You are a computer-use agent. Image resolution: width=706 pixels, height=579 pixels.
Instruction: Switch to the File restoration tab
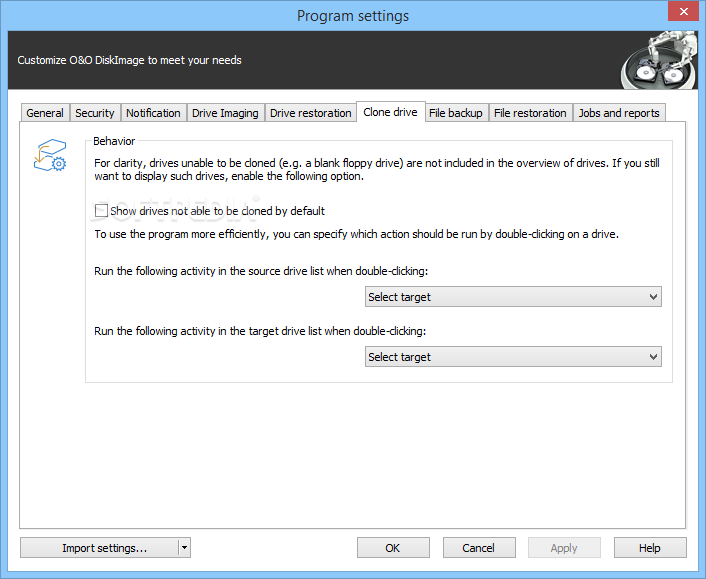point(530,113)
